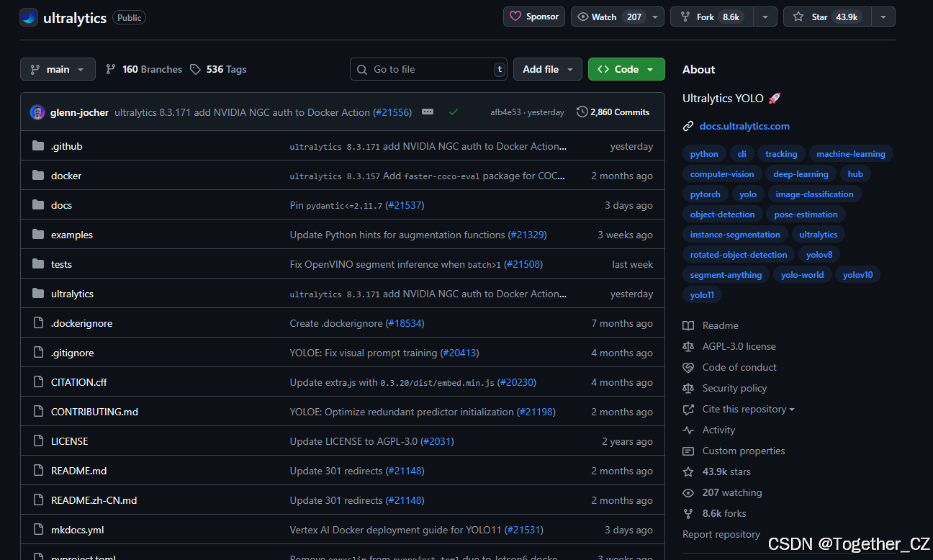This screenshot has height=560, width=933.
Task: Click the Security policy scale icon
Action: coord(688,389)
